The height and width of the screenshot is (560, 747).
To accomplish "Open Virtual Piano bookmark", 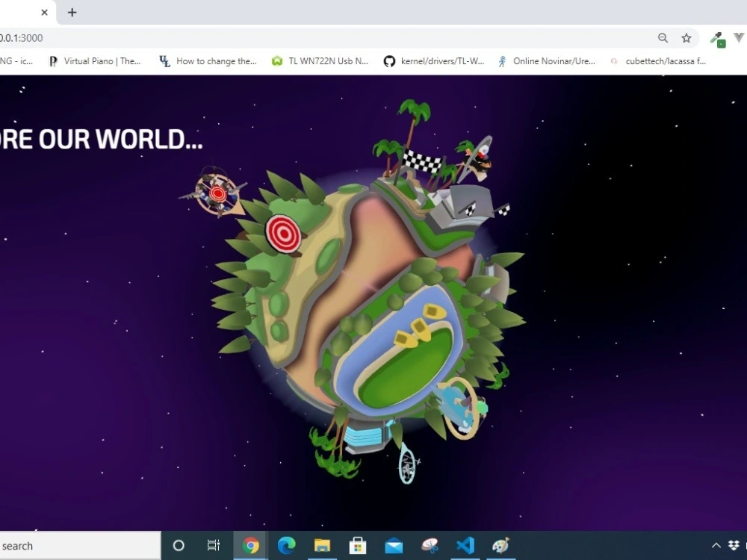I will 95,61.
